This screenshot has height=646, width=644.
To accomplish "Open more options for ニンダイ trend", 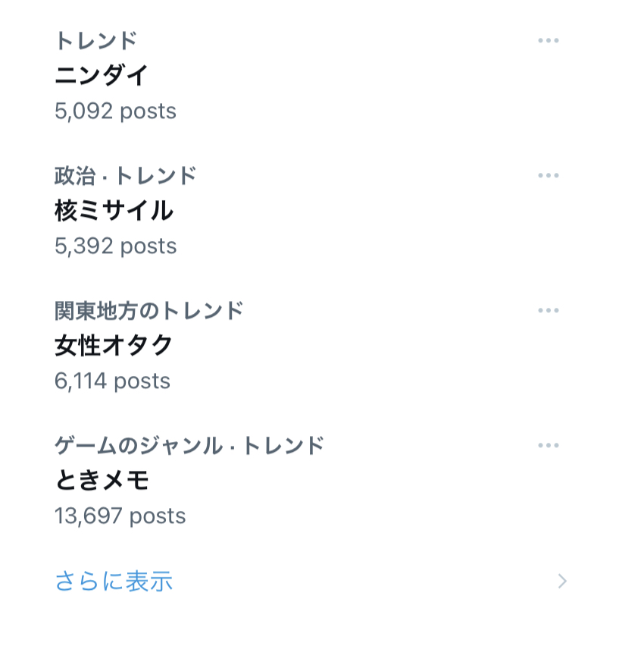I will click(548, 41).
